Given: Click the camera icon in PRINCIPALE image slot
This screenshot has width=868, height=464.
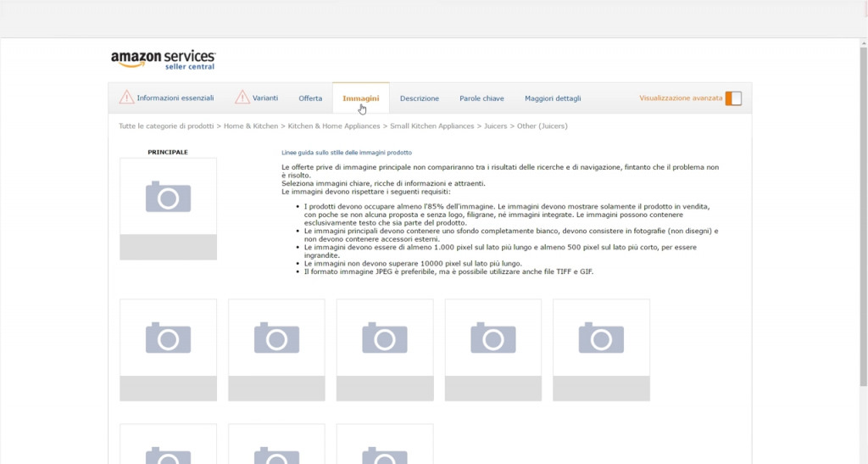Looking at the screenshot, I should point(168,197).
